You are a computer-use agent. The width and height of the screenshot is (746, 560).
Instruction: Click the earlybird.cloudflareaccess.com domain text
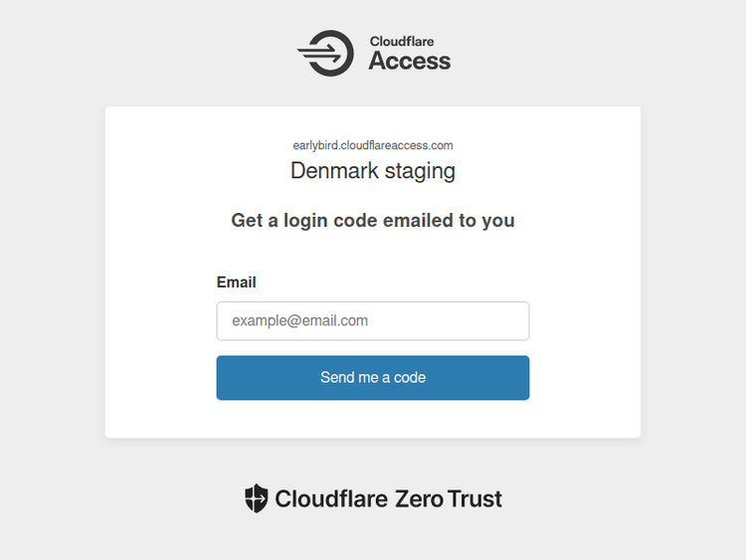(x=373, y=145)
